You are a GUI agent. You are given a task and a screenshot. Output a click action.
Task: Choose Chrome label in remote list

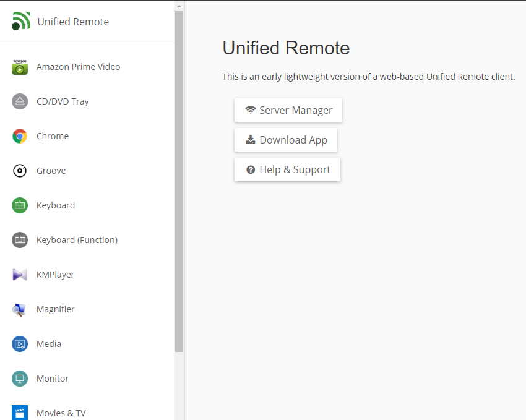pos(53,136)
